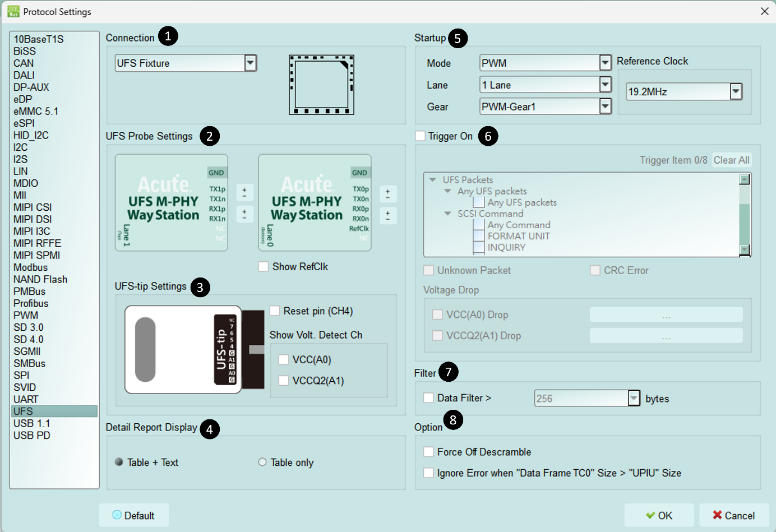
Task: Open the Data Filter 256 bytes dropdown
Action: pyautogui.click(x=634, y=398)
